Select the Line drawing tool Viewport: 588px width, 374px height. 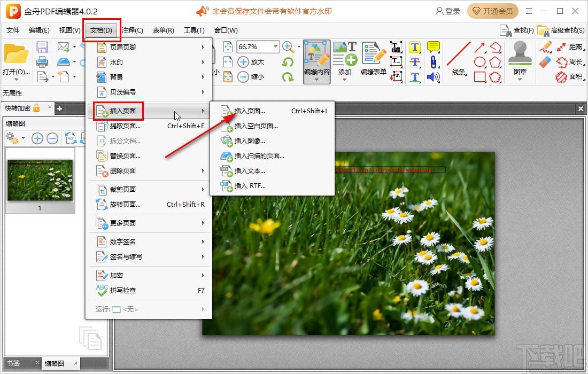(458, 59)
